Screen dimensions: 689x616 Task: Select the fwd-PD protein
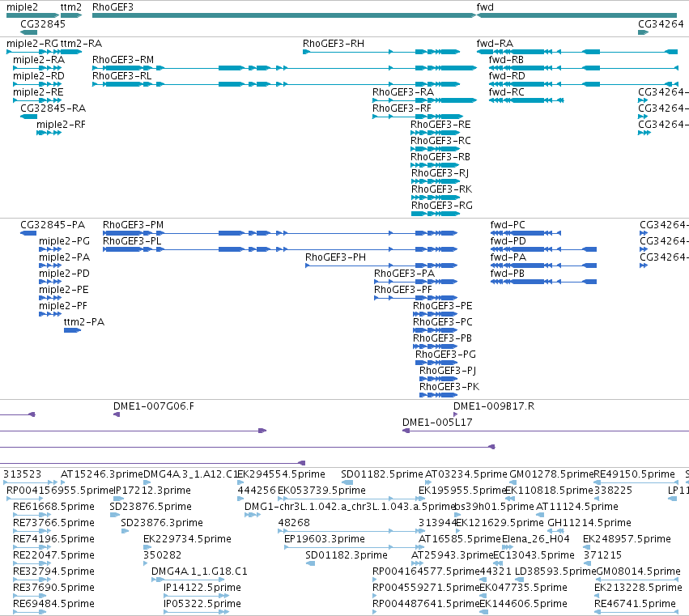543,249
